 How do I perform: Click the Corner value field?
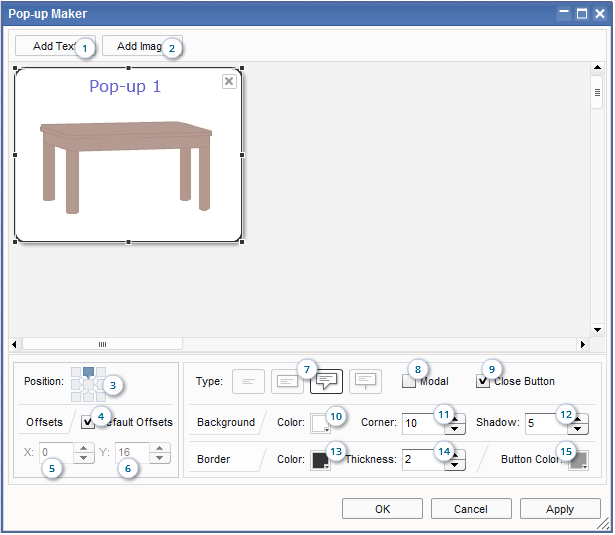pos(423,424)
